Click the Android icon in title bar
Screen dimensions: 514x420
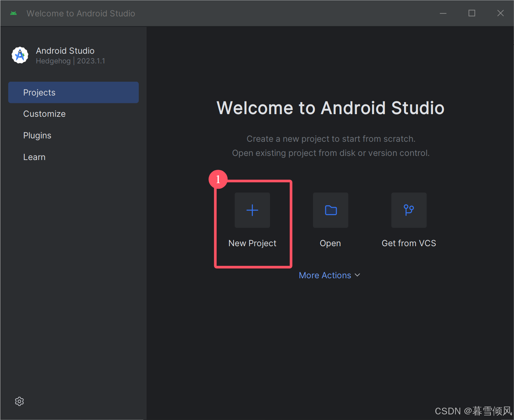coord(14,13)
